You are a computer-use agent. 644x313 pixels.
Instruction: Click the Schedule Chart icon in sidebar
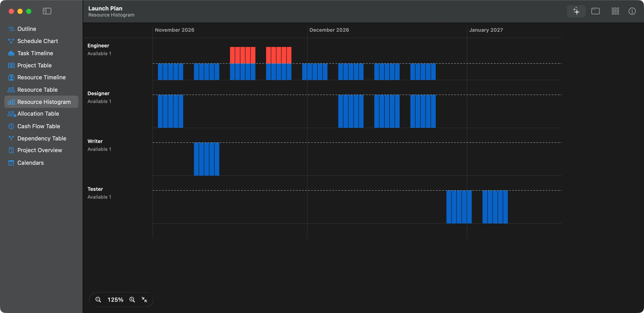11,41
